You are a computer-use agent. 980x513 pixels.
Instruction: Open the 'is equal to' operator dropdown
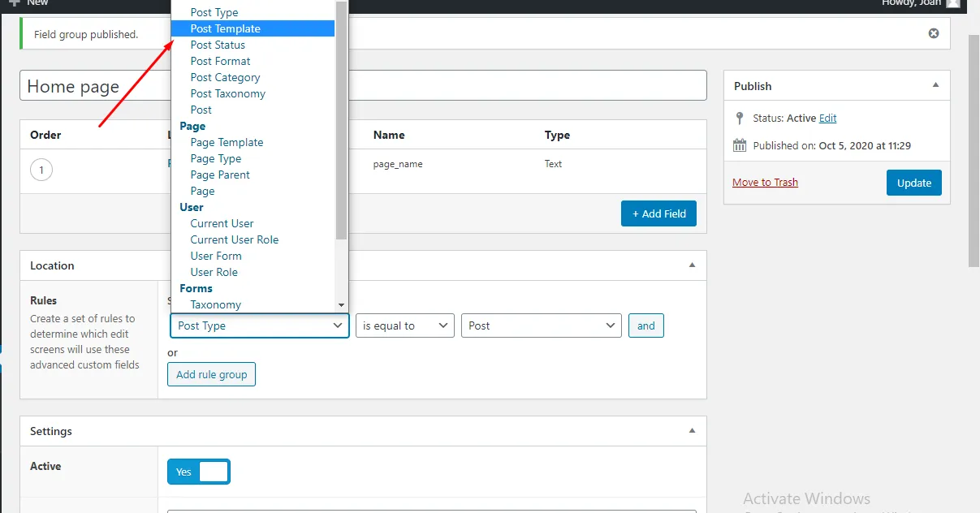pos(404,325)
